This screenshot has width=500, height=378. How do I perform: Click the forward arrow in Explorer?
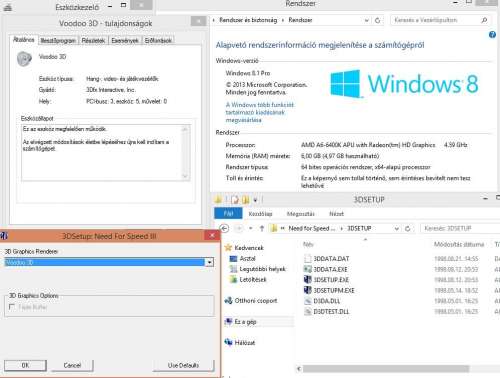coord(239,228)
